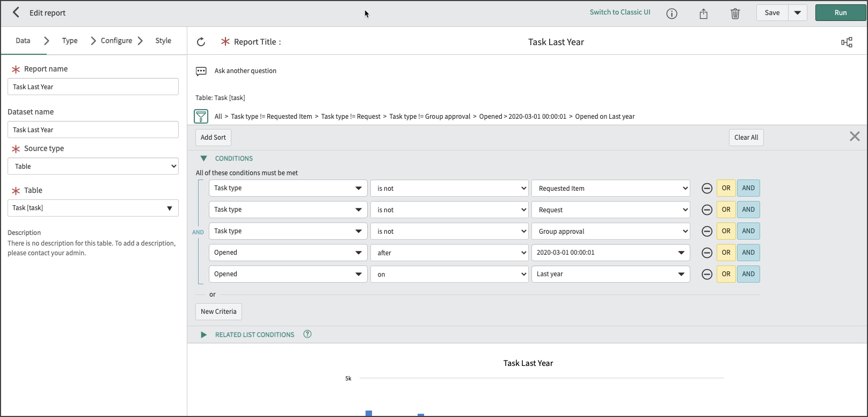Click the Report name input field
This screenshot has width=868, height=417.
click(x=93, y=87)
